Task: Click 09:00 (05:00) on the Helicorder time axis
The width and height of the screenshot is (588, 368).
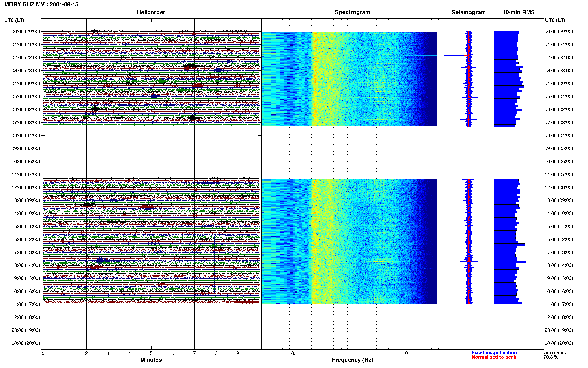Action: (26, 148)
